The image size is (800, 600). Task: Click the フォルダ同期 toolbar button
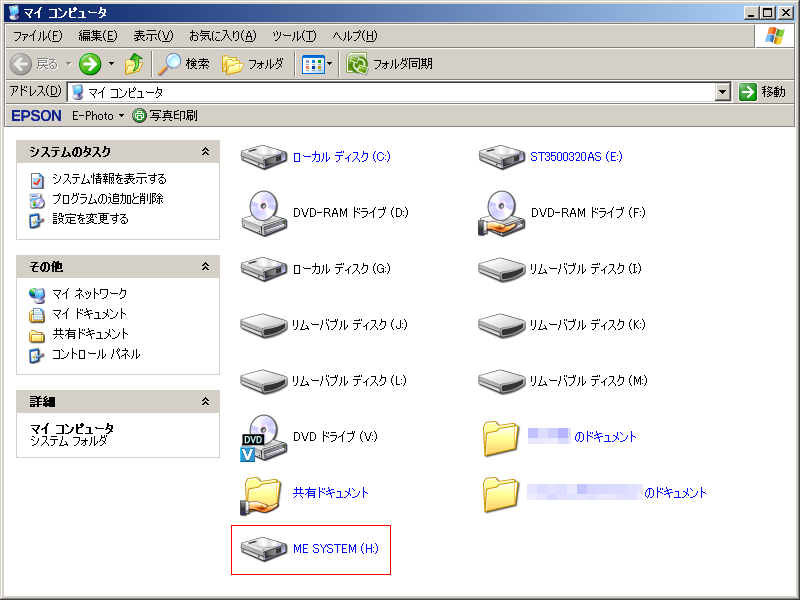(x=390, y=64)
